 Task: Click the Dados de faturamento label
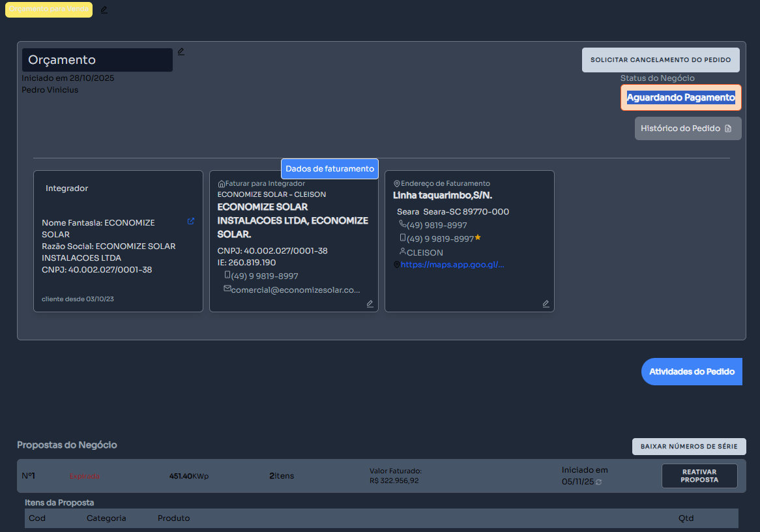330,169
